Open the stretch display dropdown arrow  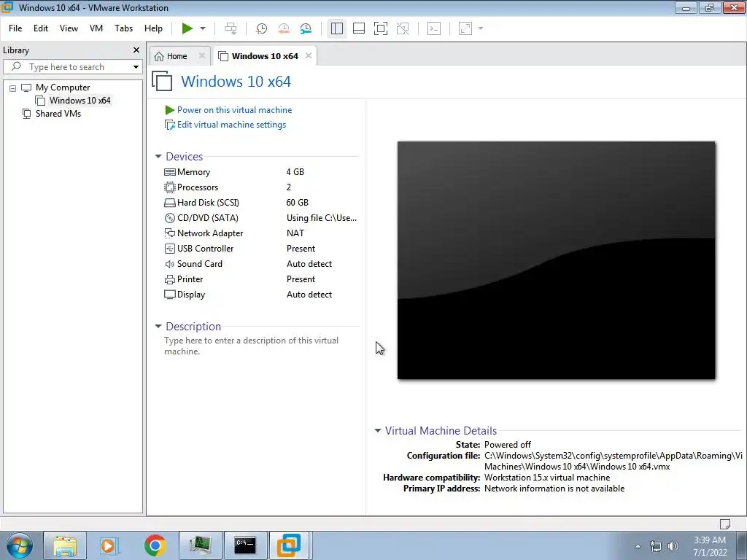coord(481,28)
